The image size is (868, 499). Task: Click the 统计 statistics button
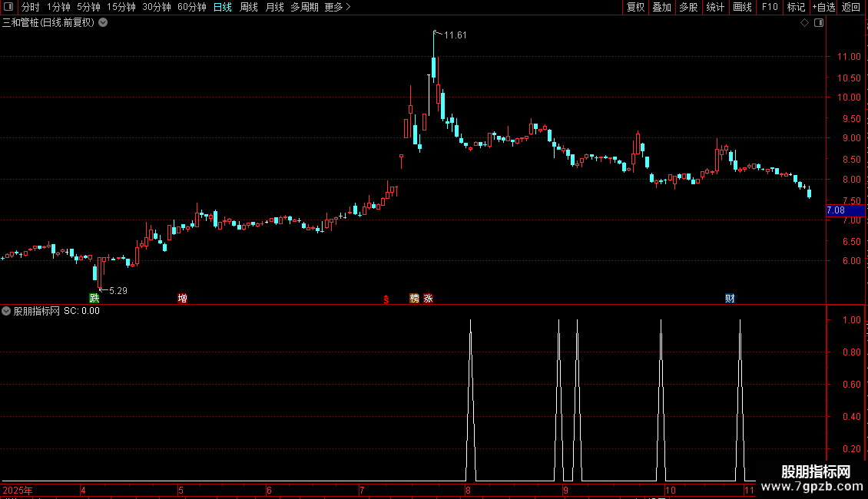[x=715, y=7]
